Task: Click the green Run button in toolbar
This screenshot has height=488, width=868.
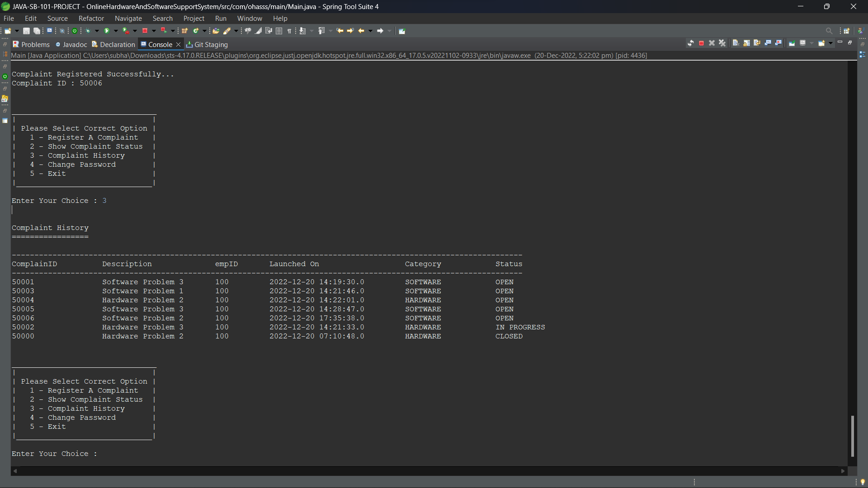Action: point(107,31)
